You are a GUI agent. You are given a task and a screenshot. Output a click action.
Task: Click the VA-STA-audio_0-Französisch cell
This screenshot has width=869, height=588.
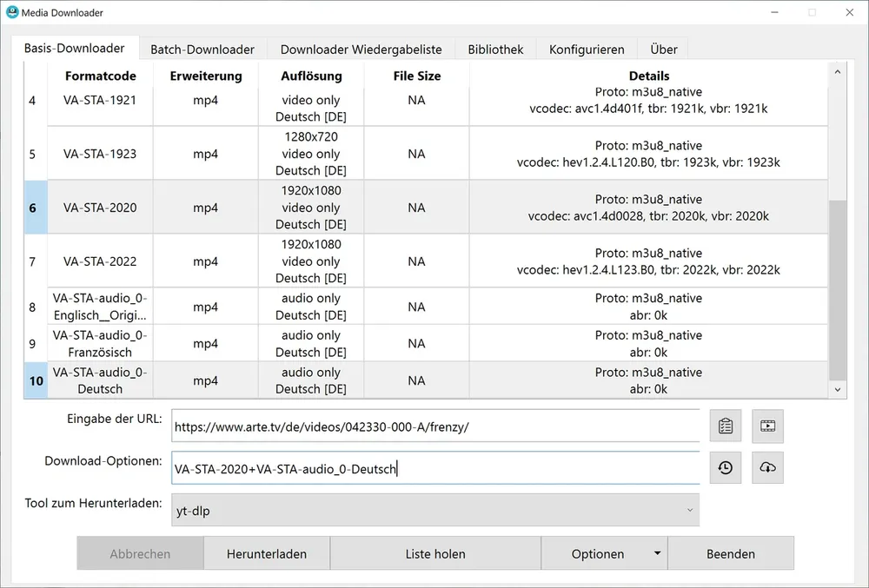[x=100, y=344]
